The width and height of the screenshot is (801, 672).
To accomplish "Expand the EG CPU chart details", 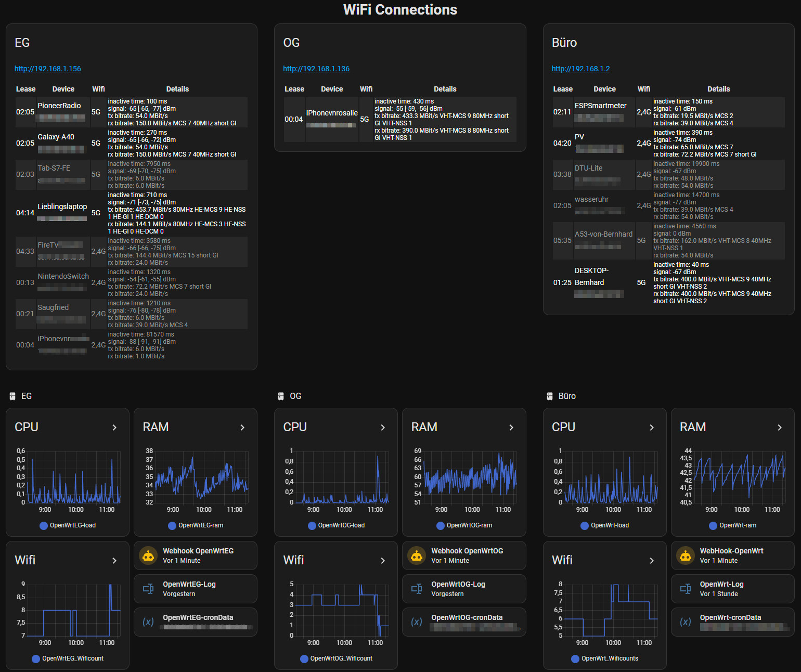I will 114,428.
